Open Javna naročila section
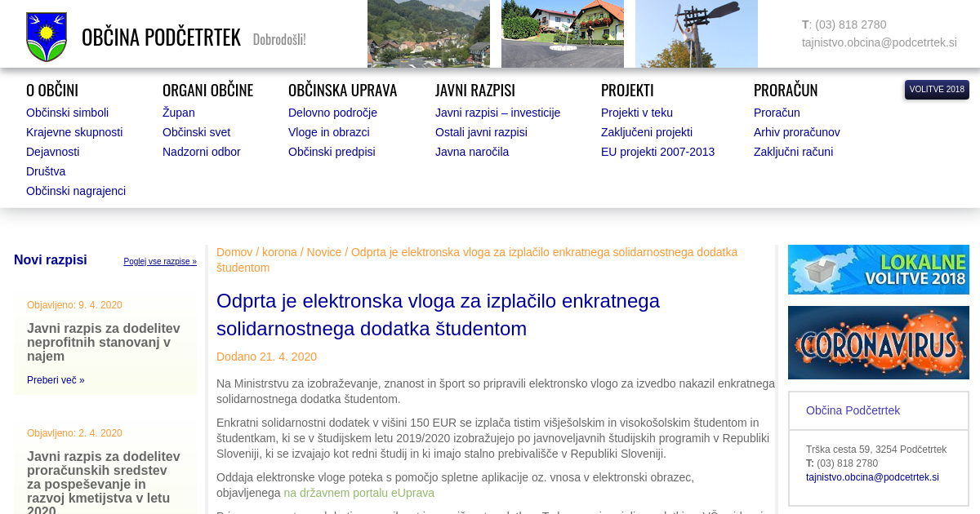 (471, 152)
